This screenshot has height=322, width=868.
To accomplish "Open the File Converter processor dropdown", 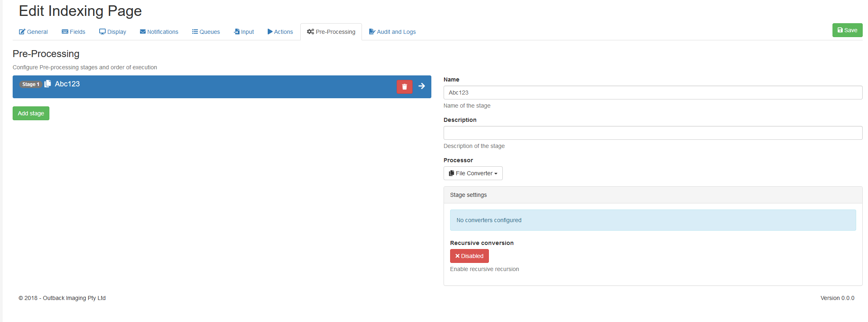I will point(473,173).
